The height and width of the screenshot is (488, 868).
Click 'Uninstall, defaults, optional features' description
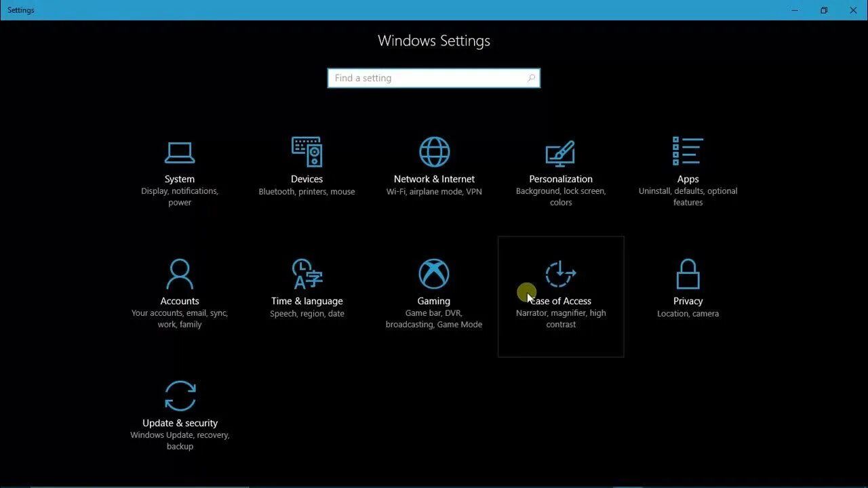click(x=688, y=197)
